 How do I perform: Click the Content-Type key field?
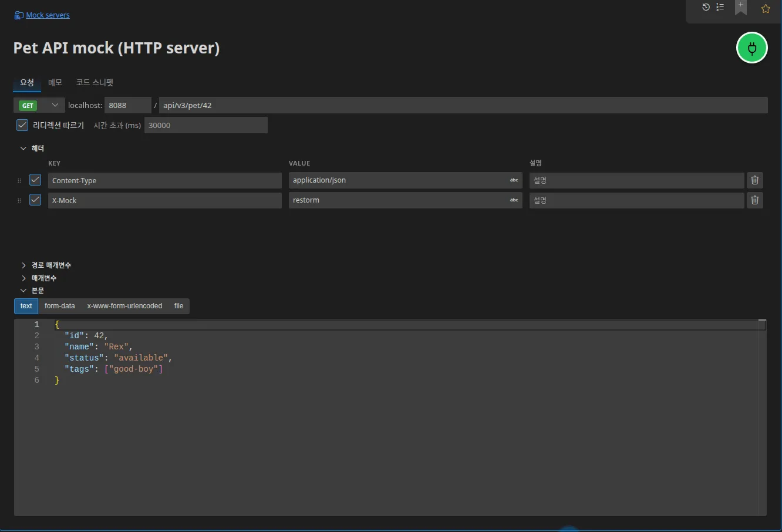click(x=165, y=180)
